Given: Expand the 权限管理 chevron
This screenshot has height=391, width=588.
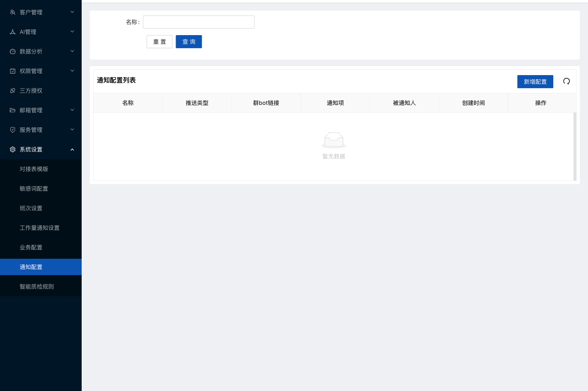Looking at the screenshot, I should tap(72, 71).
